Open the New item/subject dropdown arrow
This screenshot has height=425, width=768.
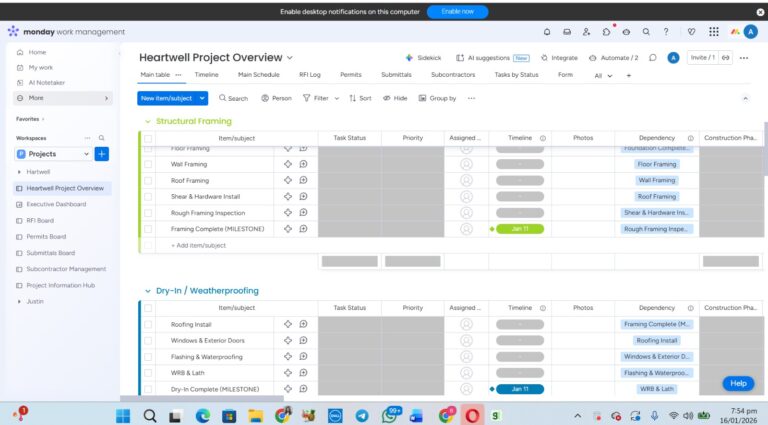click(202, 98)
